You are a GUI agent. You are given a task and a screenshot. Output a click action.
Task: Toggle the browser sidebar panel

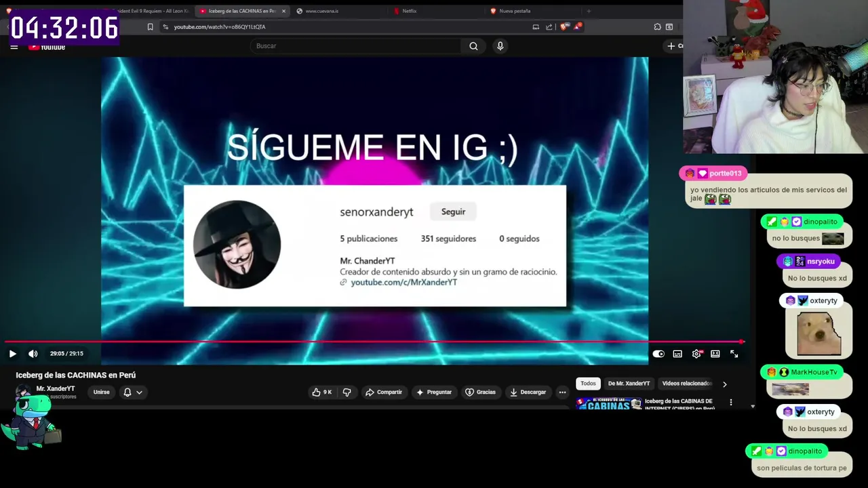tap(669, 27)
